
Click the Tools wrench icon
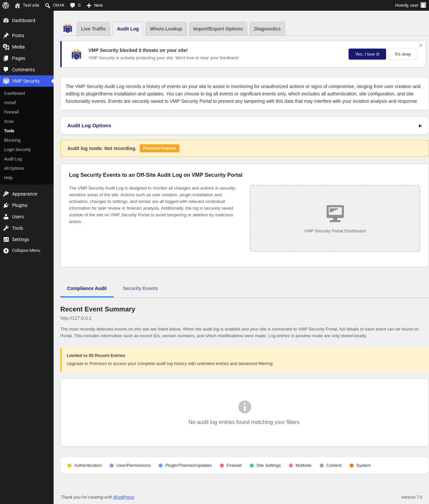(x=6, y=228)
